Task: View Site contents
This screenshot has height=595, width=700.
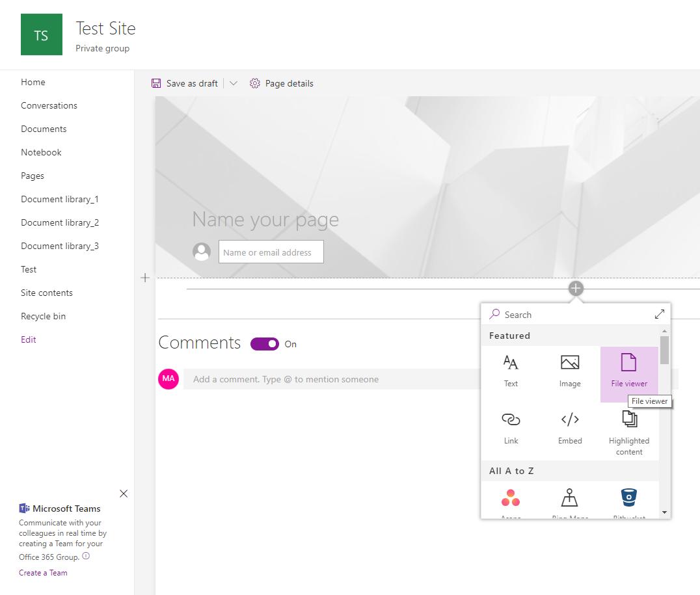Action: [x=47, y=293]
